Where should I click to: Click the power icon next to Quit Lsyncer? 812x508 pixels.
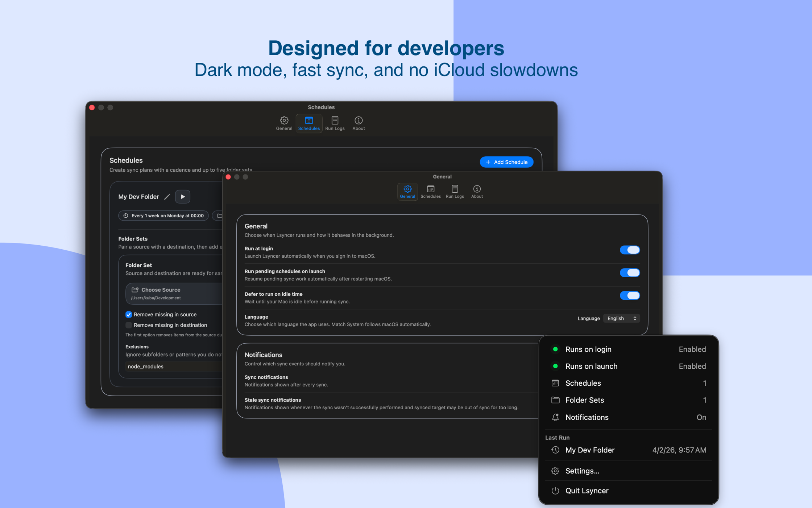coord(555,490)
